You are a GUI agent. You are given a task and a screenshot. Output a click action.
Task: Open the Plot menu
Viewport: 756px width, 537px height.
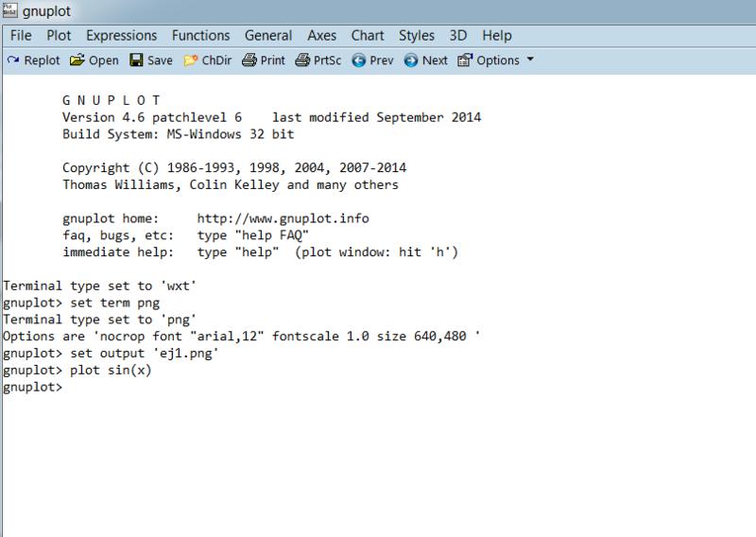click(59, 36)
